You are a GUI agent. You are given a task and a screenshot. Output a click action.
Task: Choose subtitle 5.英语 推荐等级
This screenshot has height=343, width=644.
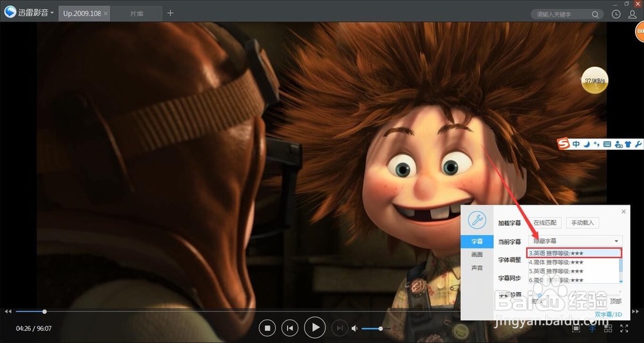coord(573,271)
